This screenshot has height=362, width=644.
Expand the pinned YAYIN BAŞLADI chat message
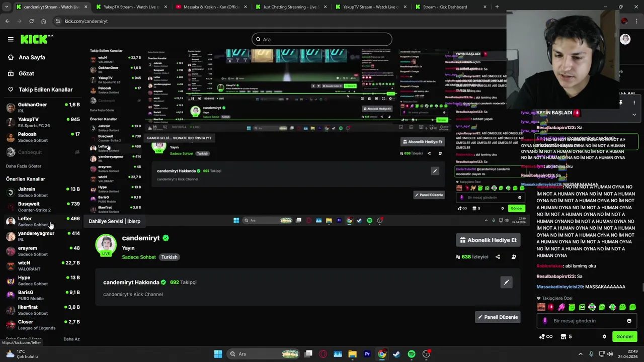tap(634, 114)
